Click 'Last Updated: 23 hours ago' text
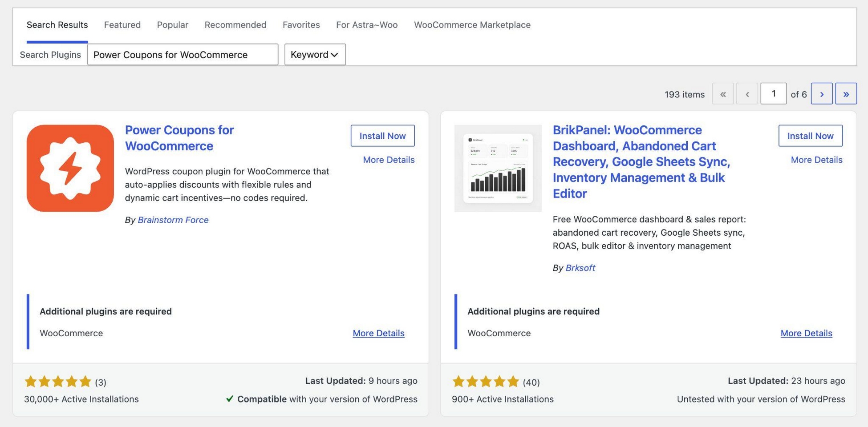This screenshot has width=868, height=427. (786, 381)
